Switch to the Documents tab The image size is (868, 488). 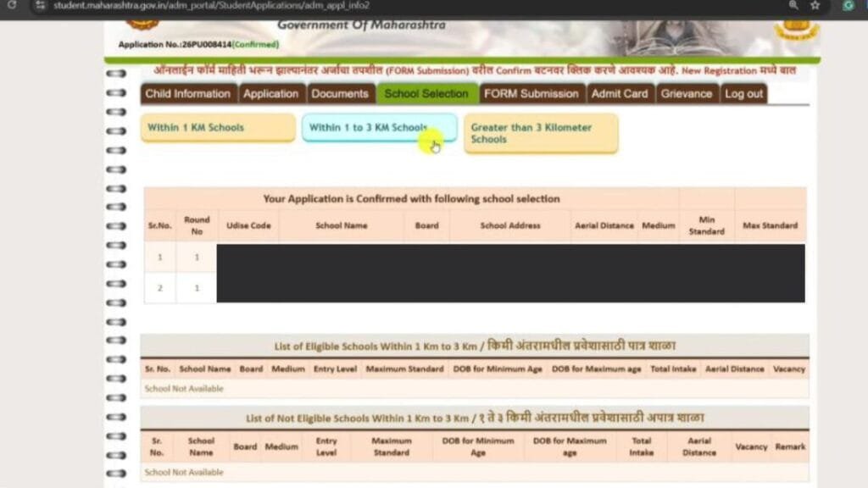[339, 93]
